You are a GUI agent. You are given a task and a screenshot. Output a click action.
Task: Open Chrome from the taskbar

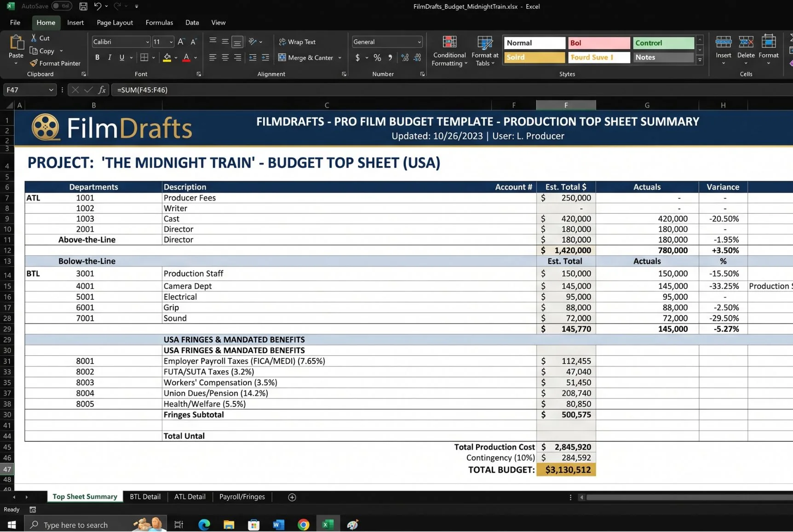303,525
